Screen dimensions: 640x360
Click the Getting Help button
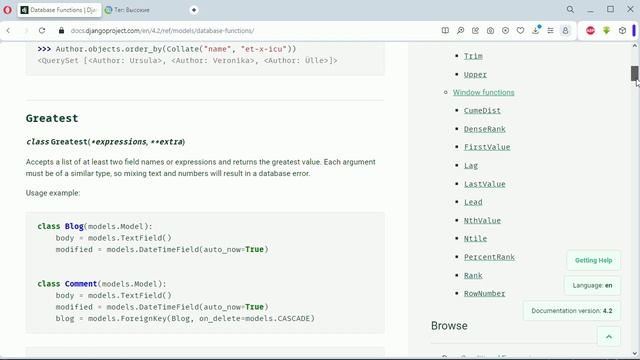coord(593,260)
